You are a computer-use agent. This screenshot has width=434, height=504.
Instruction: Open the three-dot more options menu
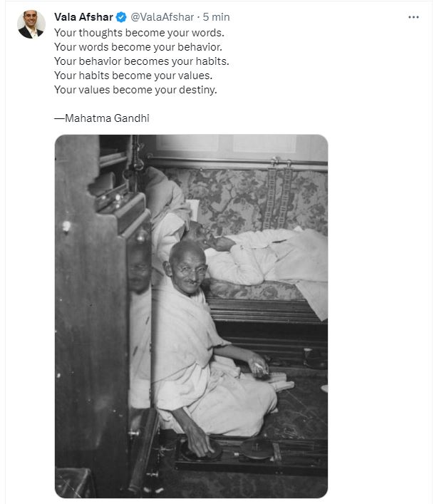pos(413,17)
